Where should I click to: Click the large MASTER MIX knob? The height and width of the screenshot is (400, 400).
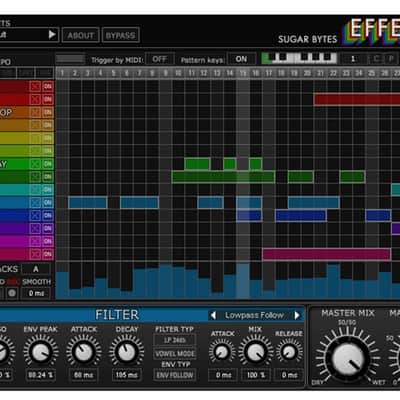[347, 359]
